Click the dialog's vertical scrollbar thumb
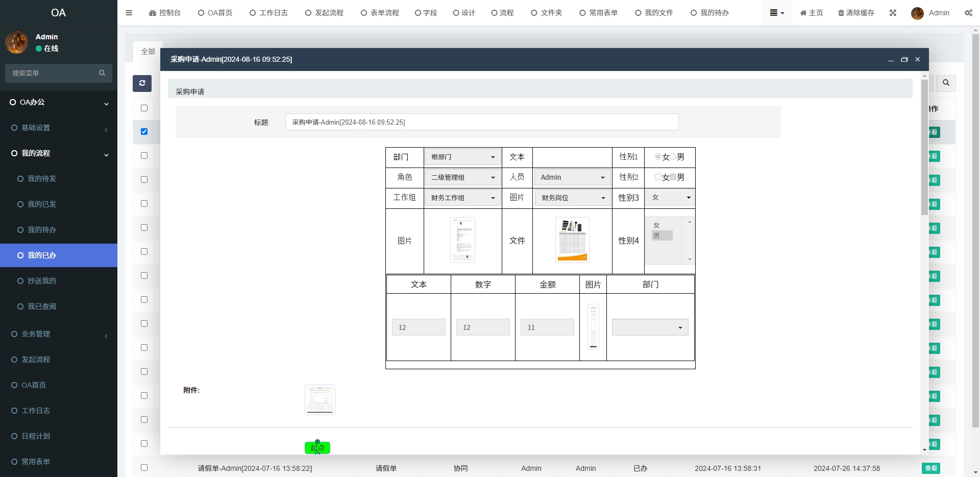Image resolution: width=980 pixels, height=477 pixels. (x=924, y=147)
